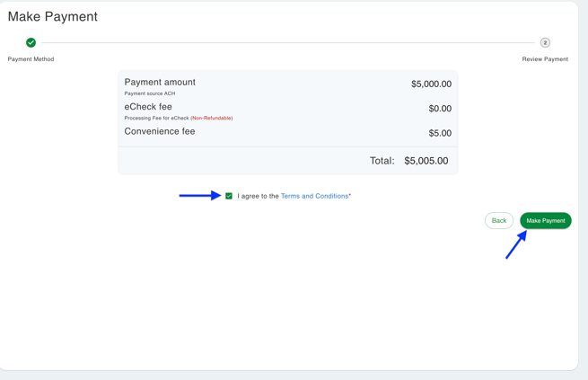The width and height of the screenshot is (588, 380).
Task: Click the $0.00 eCheck fee value
Action: [x=440, y=109]
